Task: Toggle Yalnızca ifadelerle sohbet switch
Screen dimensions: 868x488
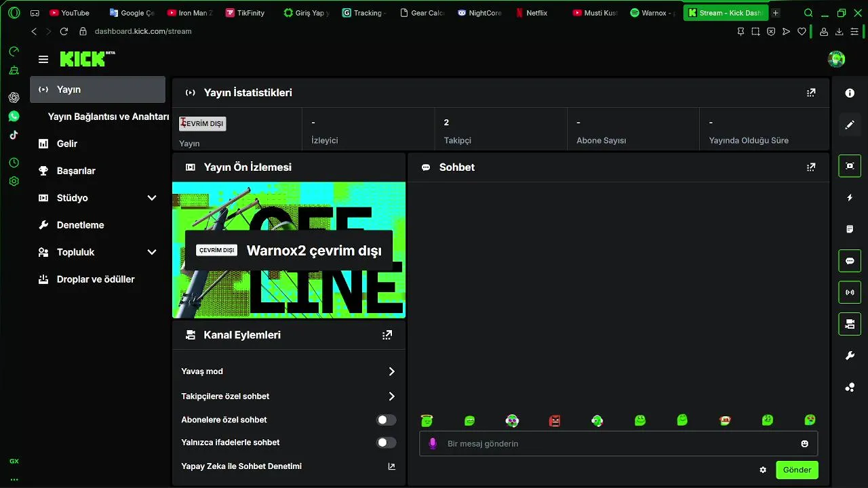Action: pos(387,443)
